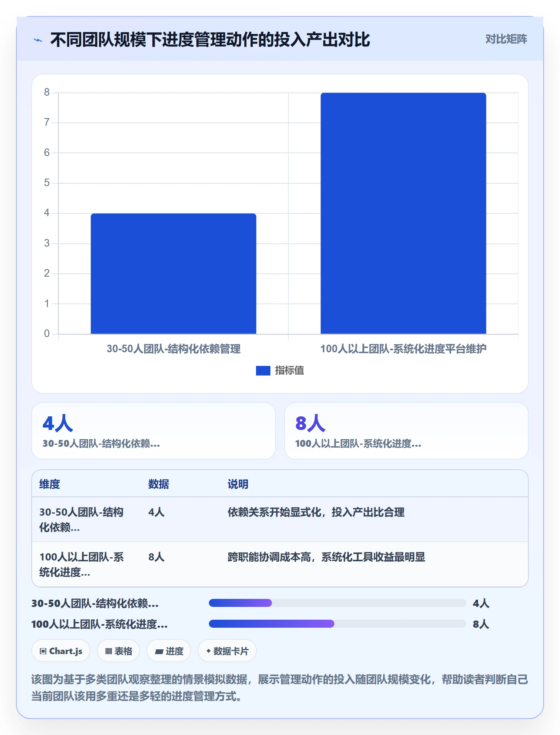Select the Chart.js tag
Image resolution: width=560 pixels, height=735 pixels.
pyautogui.click(x=61, y=651)
